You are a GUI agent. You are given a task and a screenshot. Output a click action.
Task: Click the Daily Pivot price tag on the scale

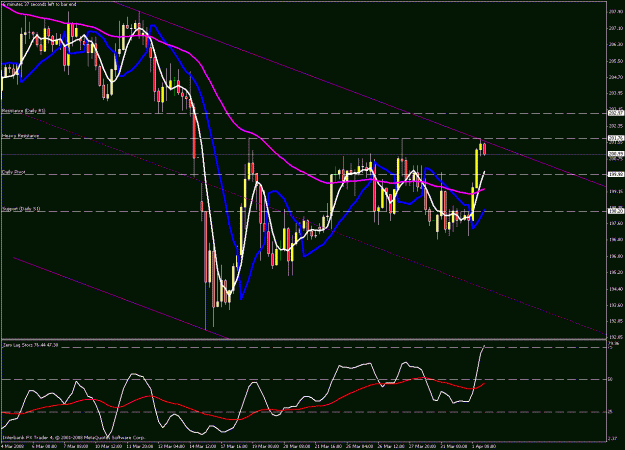click(x=616, y=174)
